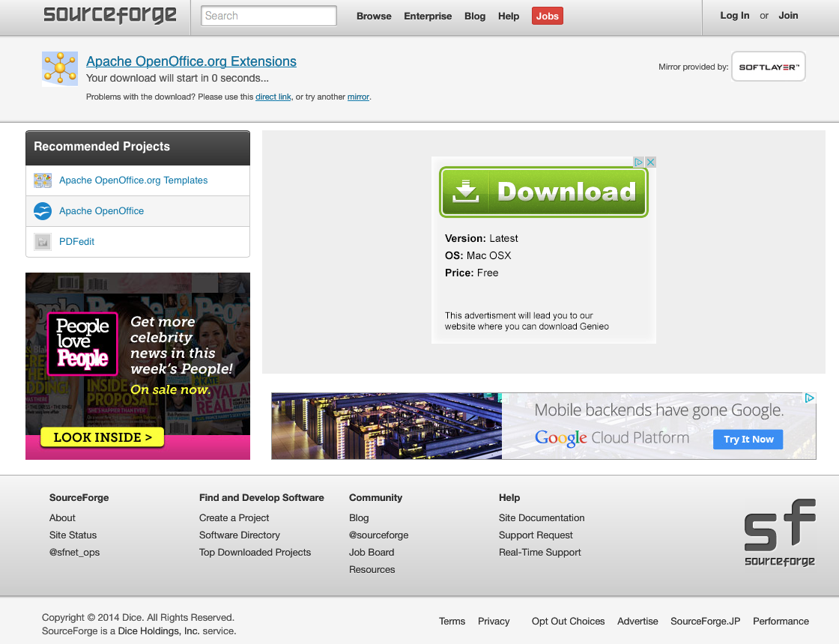Open Site Status footer link

[x=73, y=535]
